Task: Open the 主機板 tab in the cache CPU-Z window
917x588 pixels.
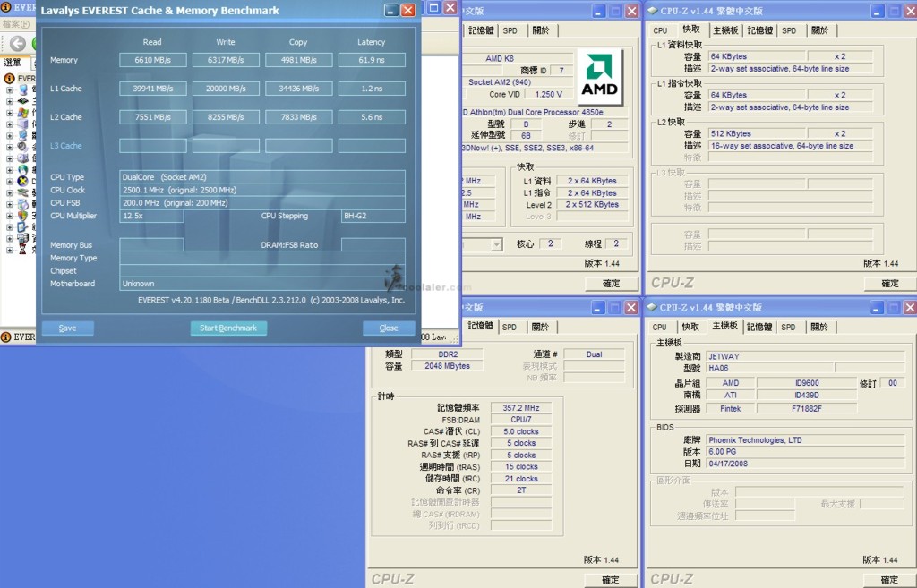Action: [725, 30]
